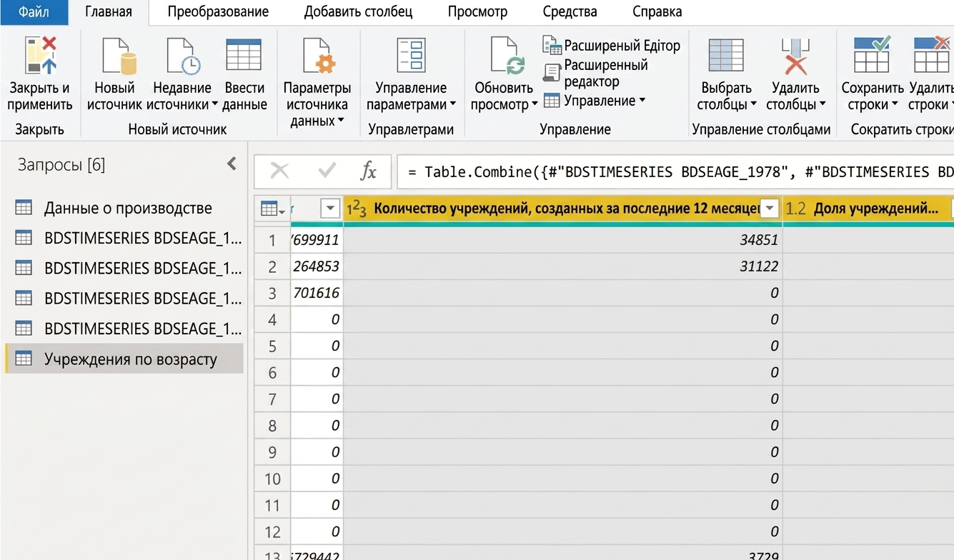The image size is (954, 560).
Task: Click column header Количество учреждений, созданных за последние 12 месяцев
Action: (x=563, y=209)
